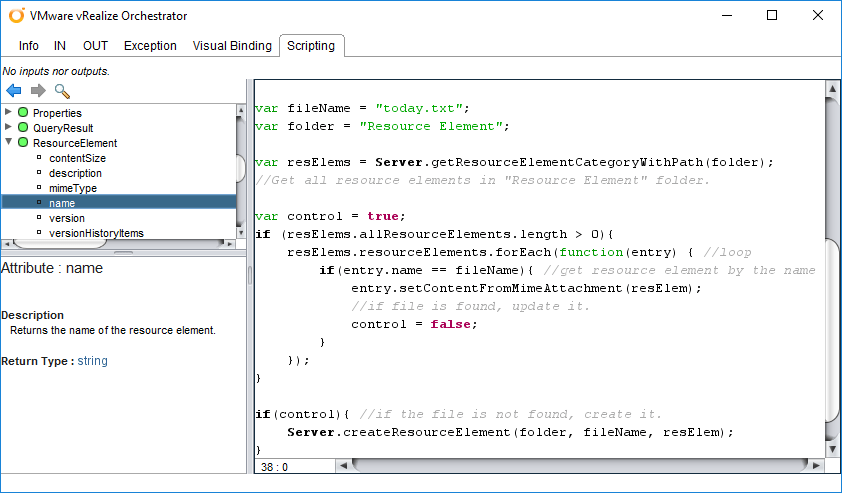Click the script editor scroll up arrow

click(832, 89)
